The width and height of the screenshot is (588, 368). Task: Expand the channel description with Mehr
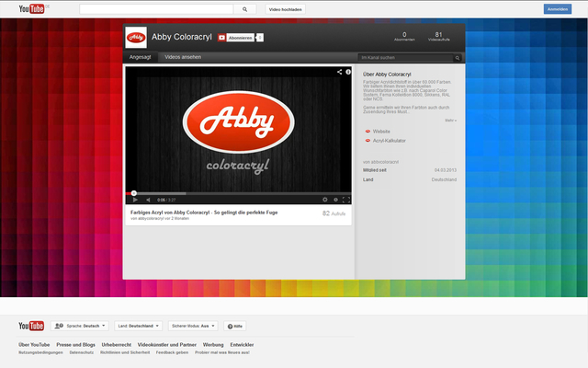450,121
